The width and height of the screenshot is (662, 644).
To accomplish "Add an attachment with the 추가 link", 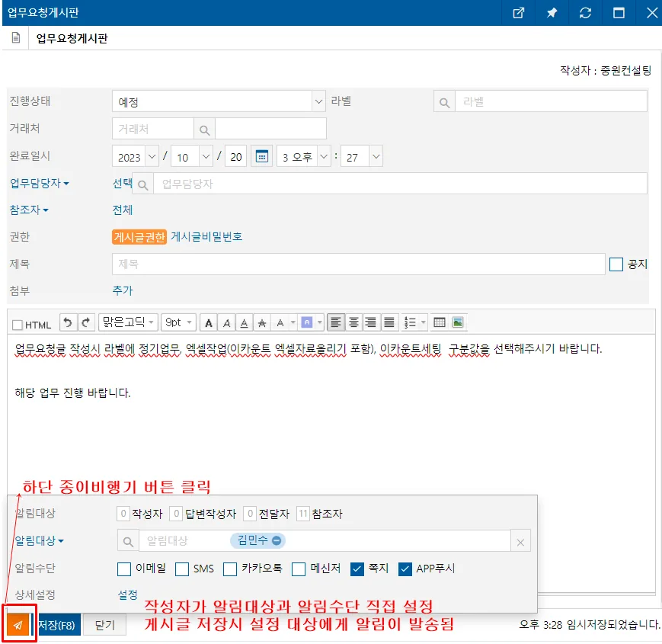I will click(123, 290).
